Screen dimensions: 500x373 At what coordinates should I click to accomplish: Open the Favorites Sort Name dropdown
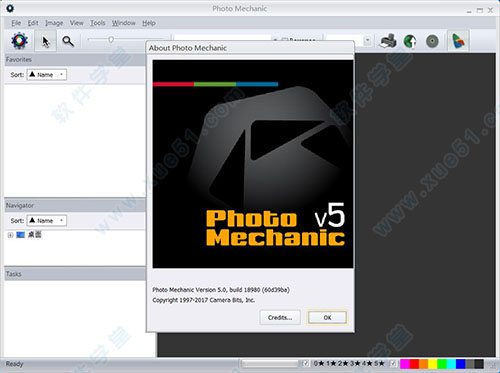47,74
